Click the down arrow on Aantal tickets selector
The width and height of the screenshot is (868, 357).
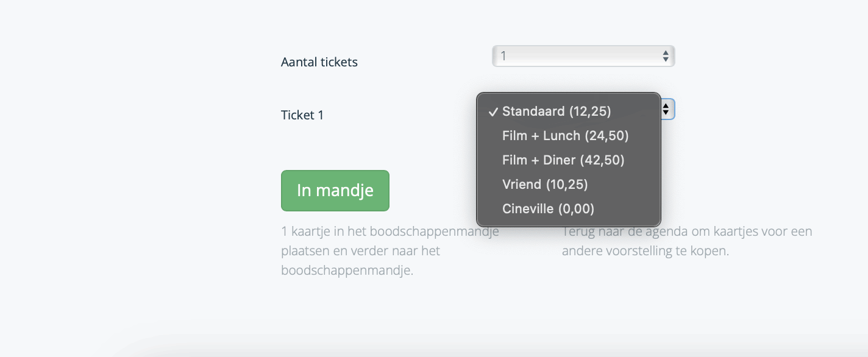pos(666,60)
